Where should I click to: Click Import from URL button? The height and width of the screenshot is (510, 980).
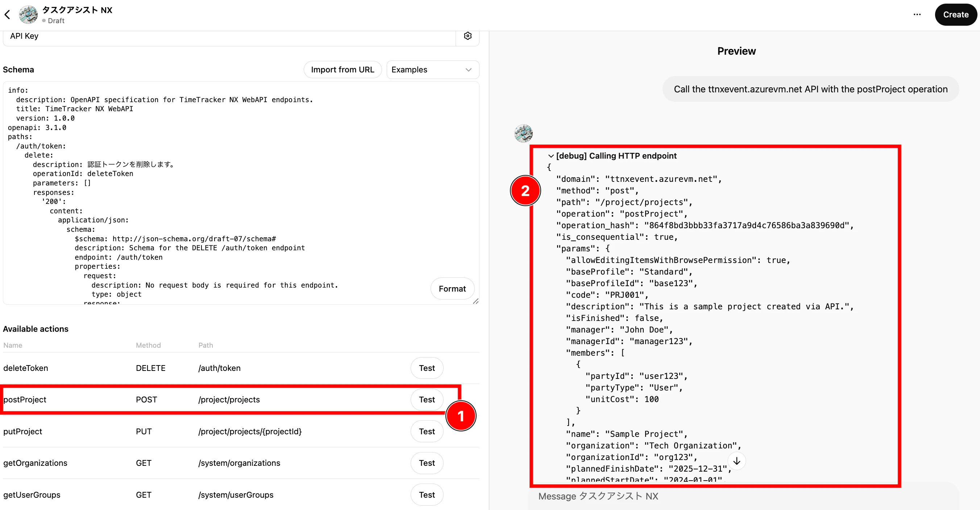coord(342,70)
